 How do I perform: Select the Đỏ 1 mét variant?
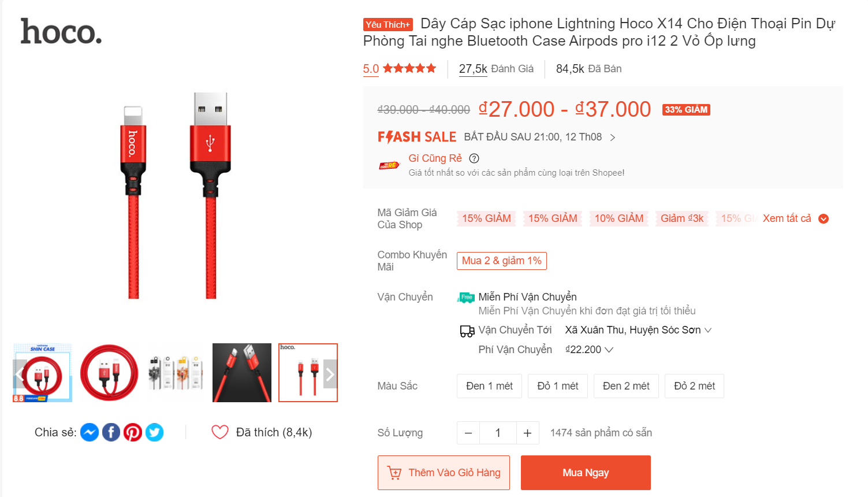(x=557, y=386)
